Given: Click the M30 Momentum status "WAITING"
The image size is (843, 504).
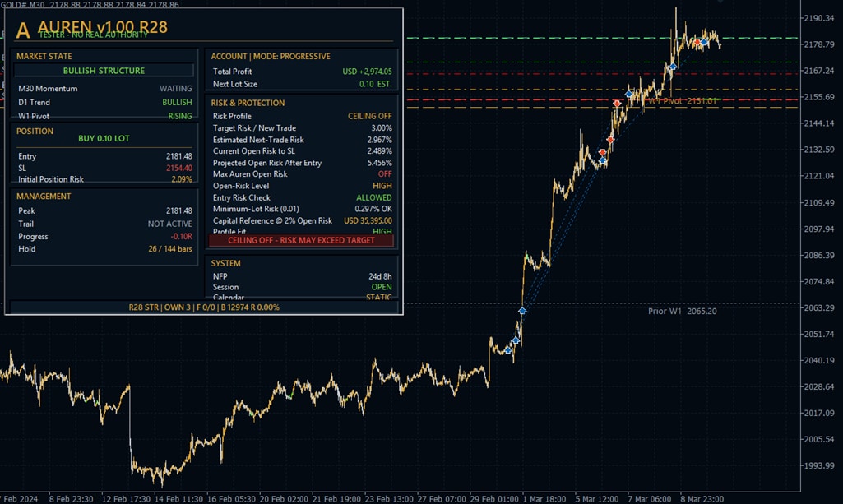Looking at the screenshot, I should 176,89.
